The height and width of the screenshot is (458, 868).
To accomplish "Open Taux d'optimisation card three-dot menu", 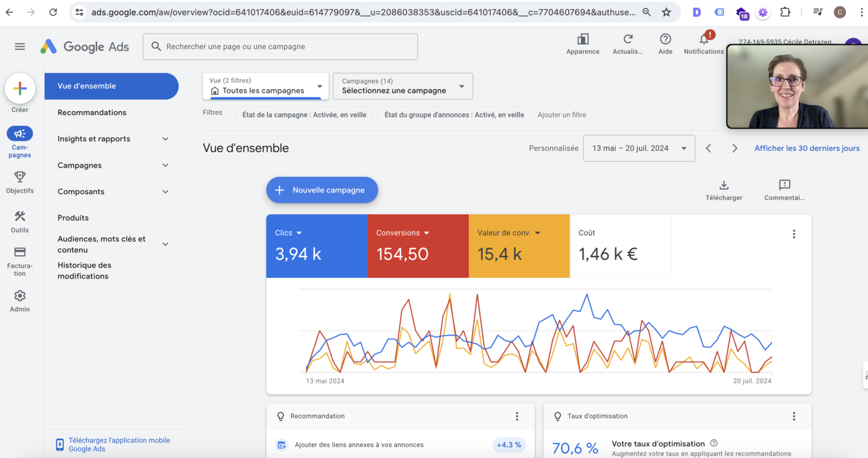I will (x=794, y=416).
